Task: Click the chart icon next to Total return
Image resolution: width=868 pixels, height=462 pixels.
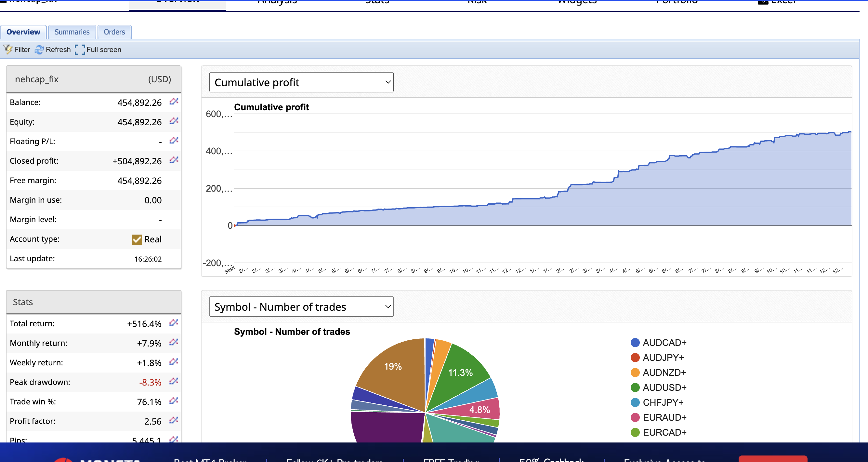Action: point(174,322)
